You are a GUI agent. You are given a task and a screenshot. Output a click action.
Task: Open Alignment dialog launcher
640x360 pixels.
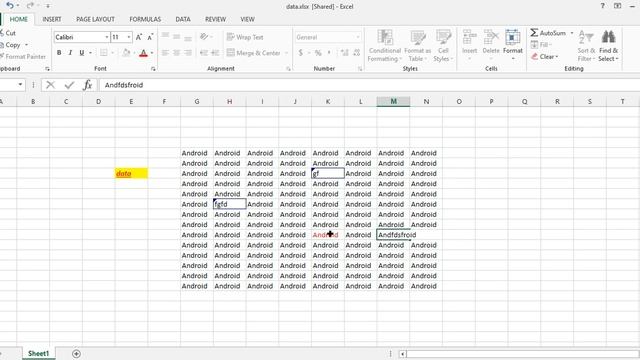[x=288, y=69]
